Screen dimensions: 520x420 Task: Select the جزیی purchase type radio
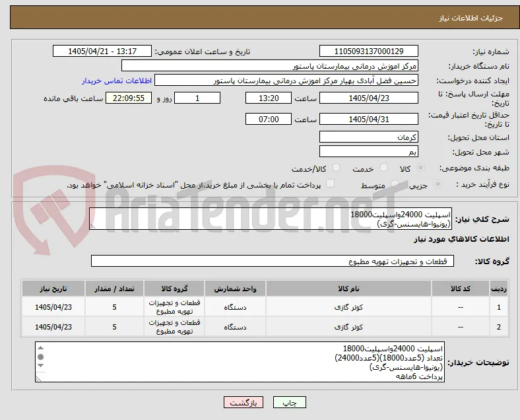click(x=438, y=184)
